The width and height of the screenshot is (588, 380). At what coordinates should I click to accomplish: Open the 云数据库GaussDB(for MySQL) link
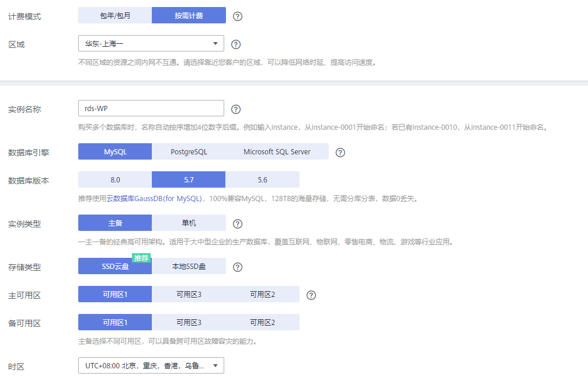coord(154,199)
